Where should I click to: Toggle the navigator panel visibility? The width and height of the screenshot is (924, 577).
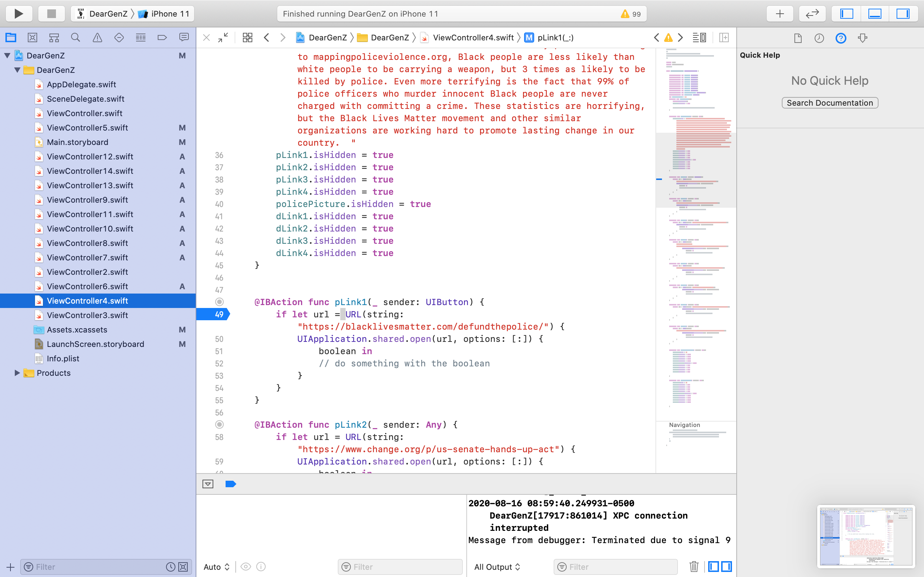846,14
